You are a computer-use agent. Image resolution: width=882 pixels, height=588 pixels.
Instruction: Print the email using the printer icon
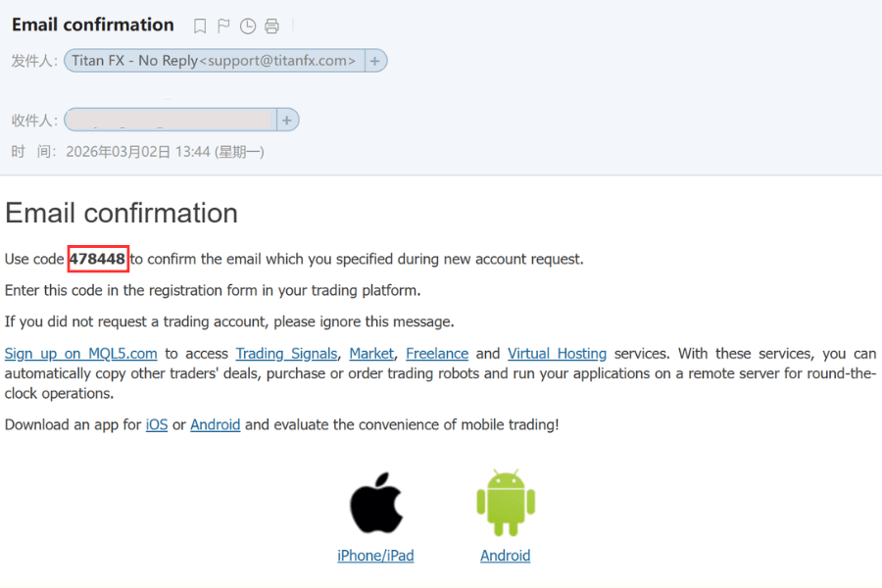(x=271, y=26)
